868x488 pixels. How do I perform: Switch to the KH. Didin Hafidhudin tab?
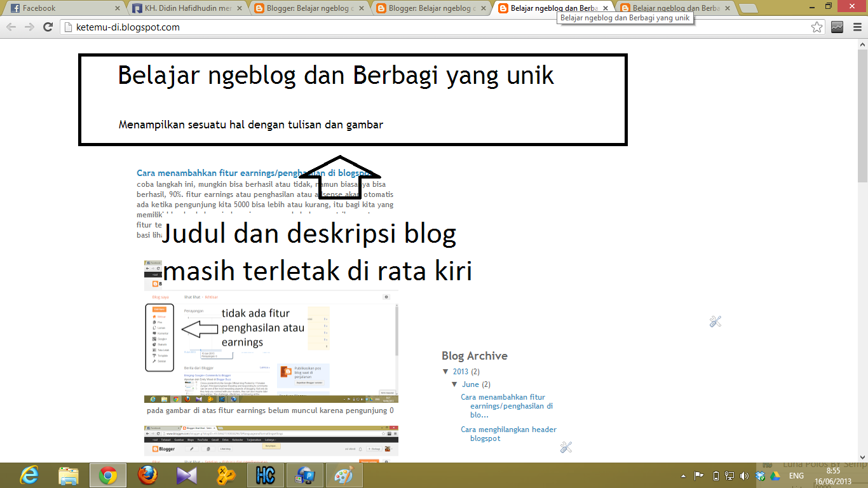coord(186,8)
